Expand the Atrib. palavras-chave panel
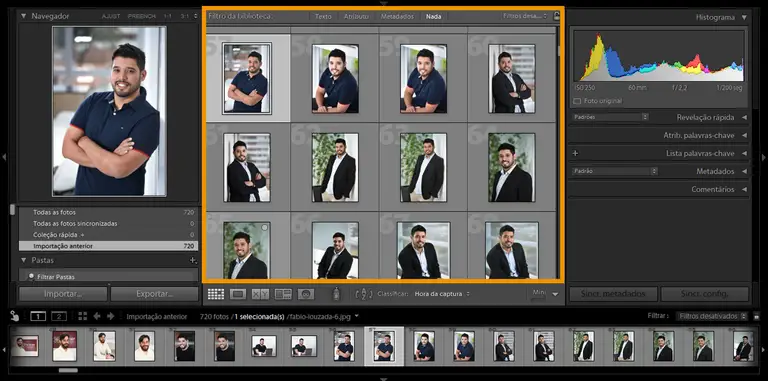The image size is (768, 381). (744, 135)
